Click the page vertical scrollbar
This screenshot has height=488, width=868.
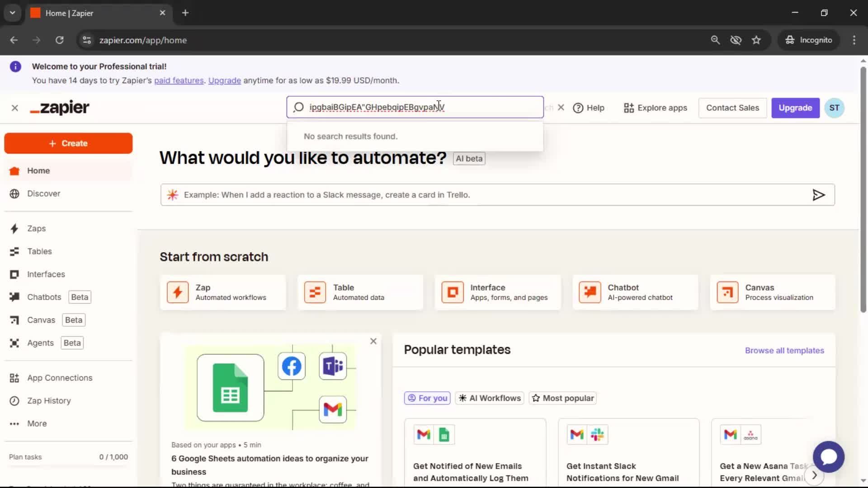coord(863,190)
